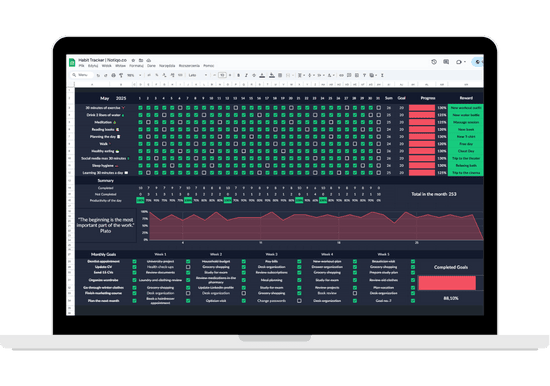
Task: Click the Habit Tracker document title
Action: click(x=102, y=60)
